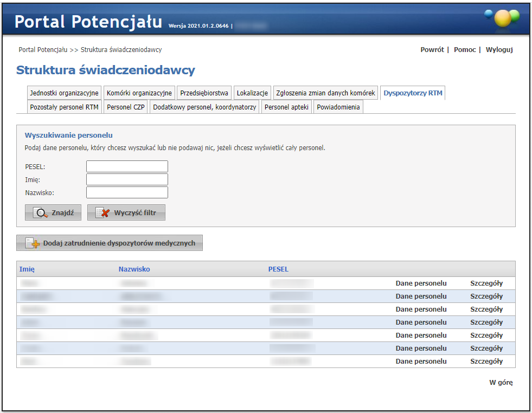Viewport: 532px width, 413px height.
Task: Sort the table by Nazwisko column
Action: (134, 269)
